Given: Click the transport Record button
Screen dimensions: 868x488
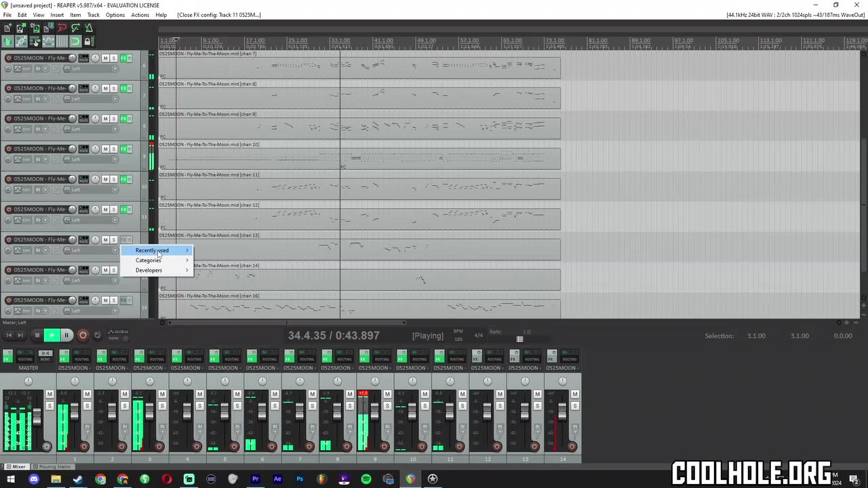Looking at the screenshot, I should (83, 335).
